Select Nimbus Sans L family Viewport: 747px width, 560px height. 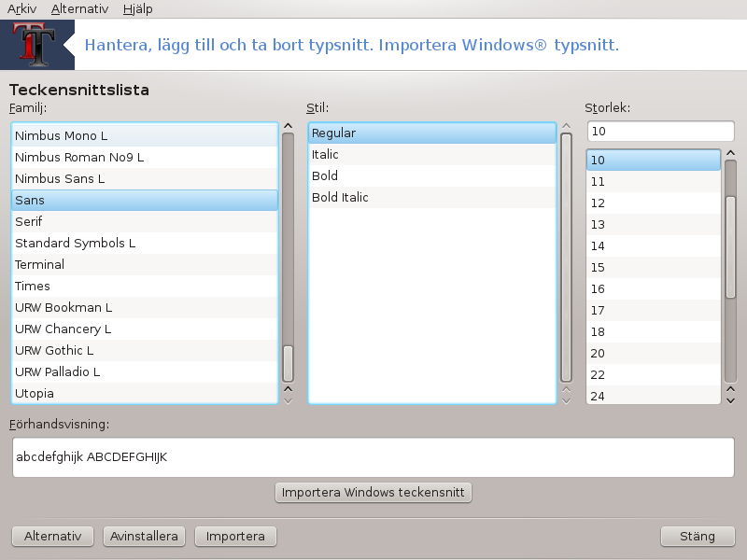click(145, 178)
